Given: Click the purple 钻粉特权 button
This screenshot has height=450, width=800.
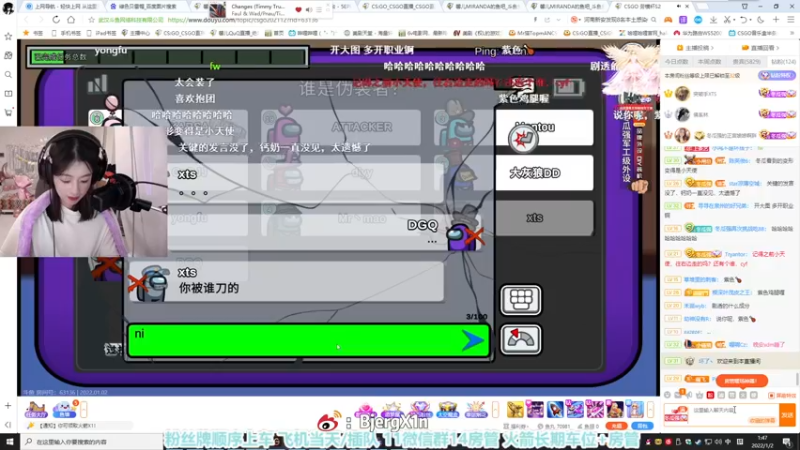Looking at the screenshot, I should point(778,76).
